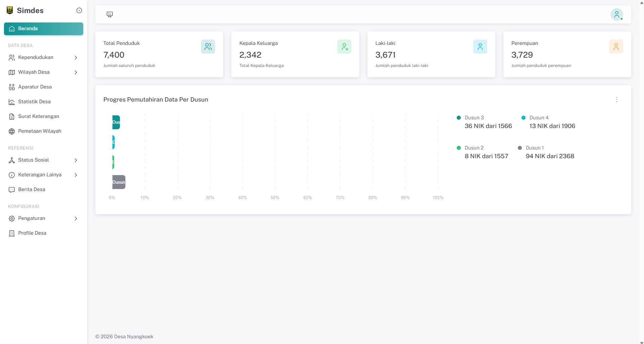Screen dimensions: 644x344
Task: Click the Surat Keterangan document icon
Action: (12, 117)
